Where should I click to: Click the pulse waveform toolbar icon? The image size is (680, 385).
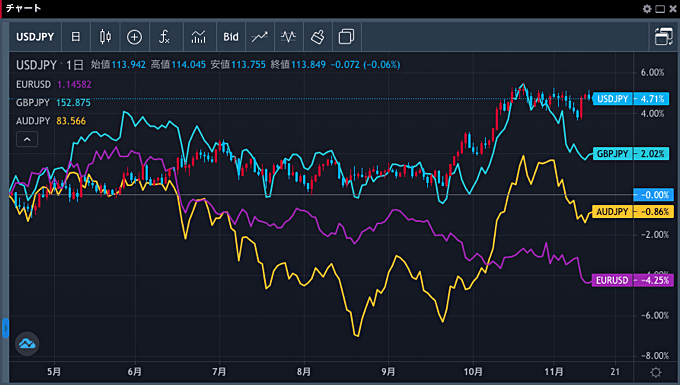(288, 37)
